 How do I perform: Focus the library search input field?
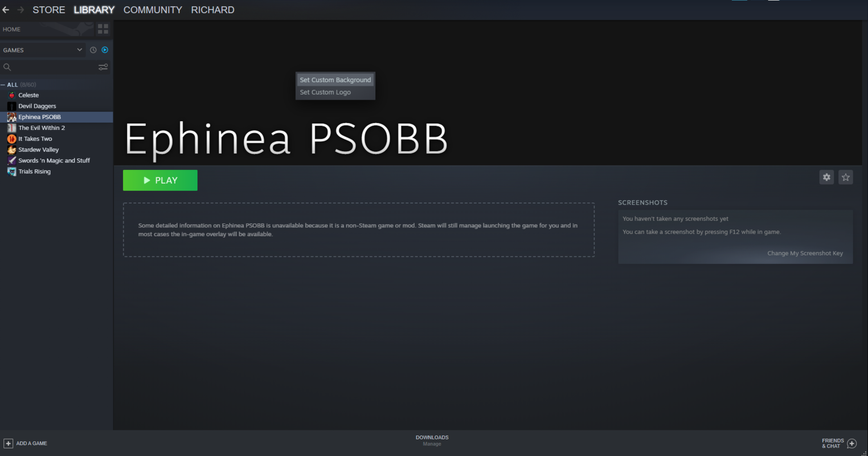pos(54,67)
